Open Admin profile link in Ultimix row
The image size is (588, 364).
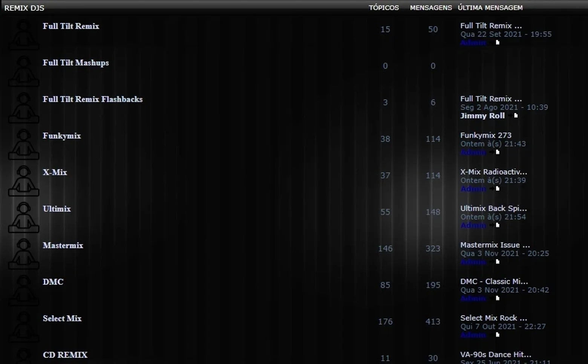(473, 225)
